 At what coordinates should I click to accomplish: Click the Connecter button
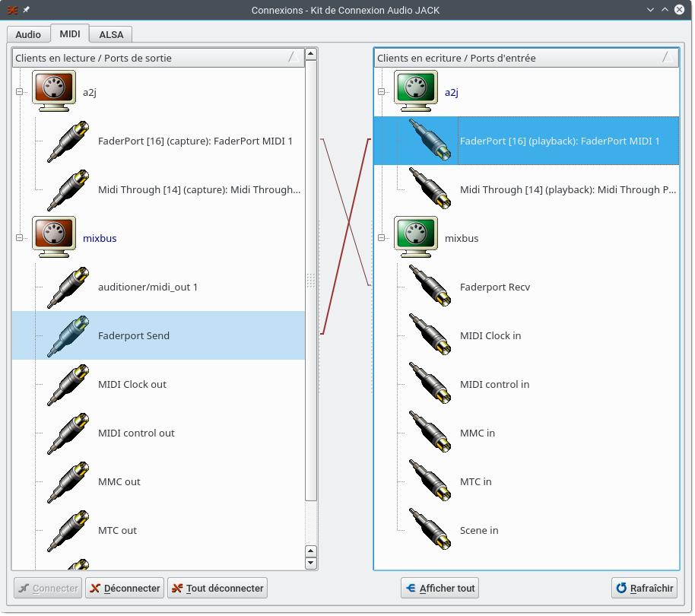(x=48, y=588)
